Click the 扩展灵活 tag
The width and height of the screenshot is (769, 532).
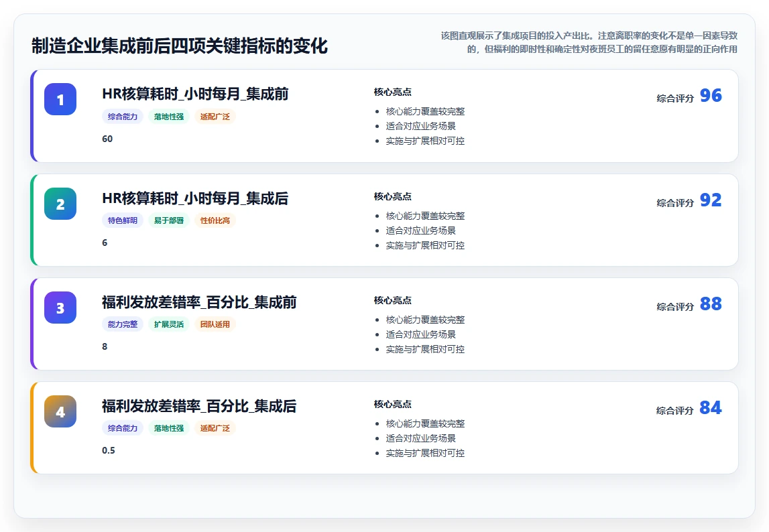point(169,324)
